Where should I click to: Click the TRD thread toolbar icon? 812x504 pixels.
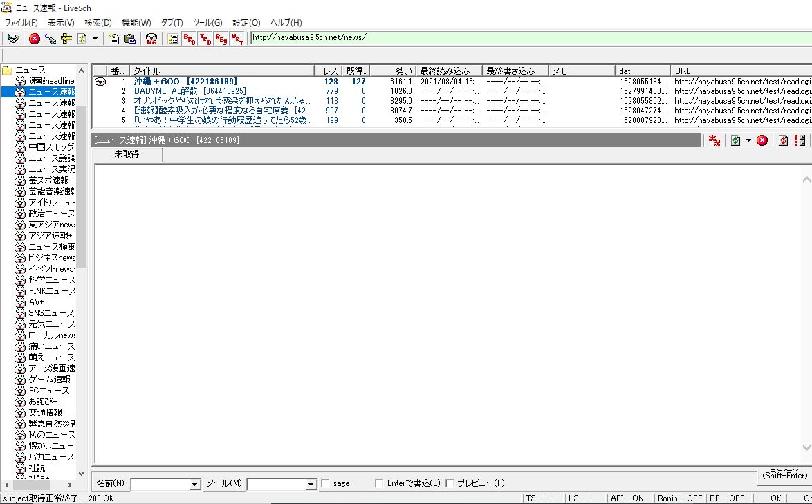(x=205, y=39)
